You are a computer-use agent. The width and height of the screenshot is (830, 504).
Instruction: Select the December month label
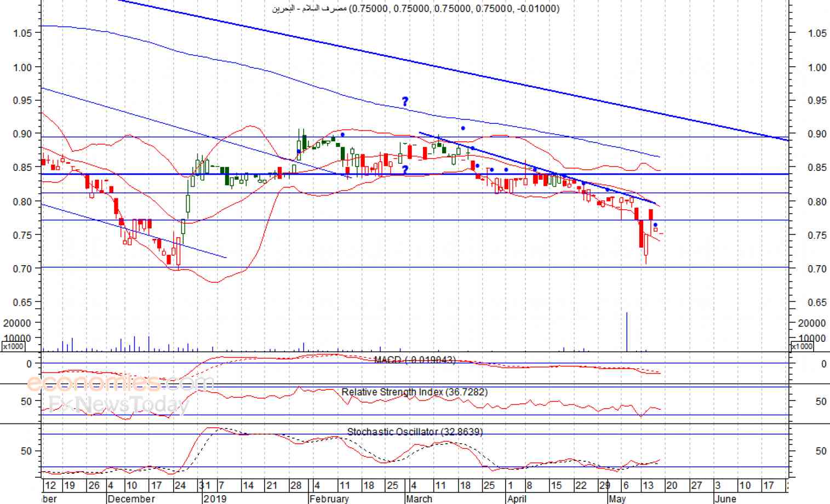click(x=131, y=499)
